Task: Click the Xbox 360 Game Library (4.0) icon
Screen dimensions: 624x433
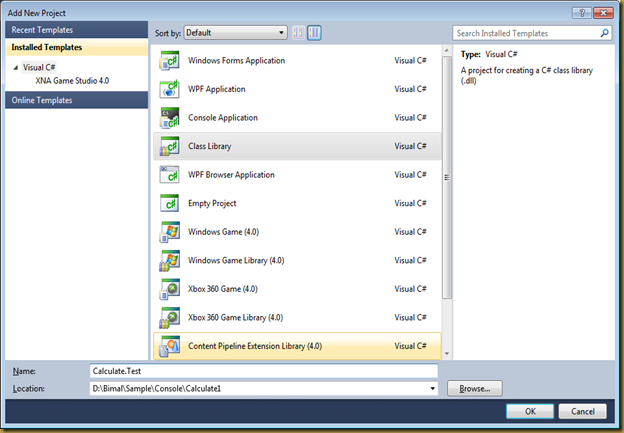Action: pyautogui.click(x=170, y=318)
